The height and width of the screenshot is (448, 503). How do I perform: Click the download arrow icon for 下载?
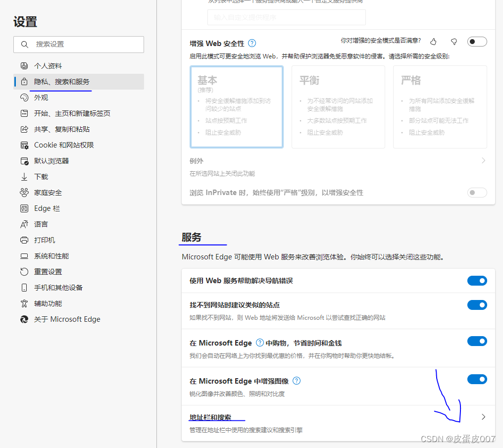point(24,177)
